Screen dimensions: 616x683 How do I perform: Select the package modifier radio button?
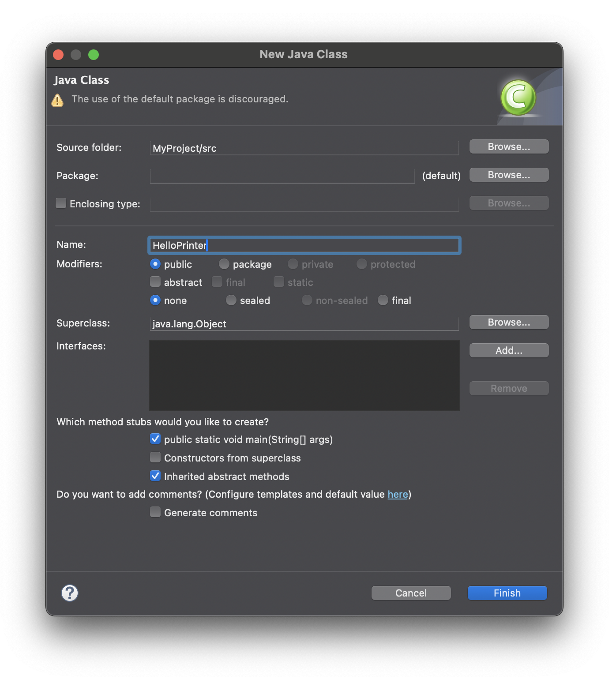(224, 264)
